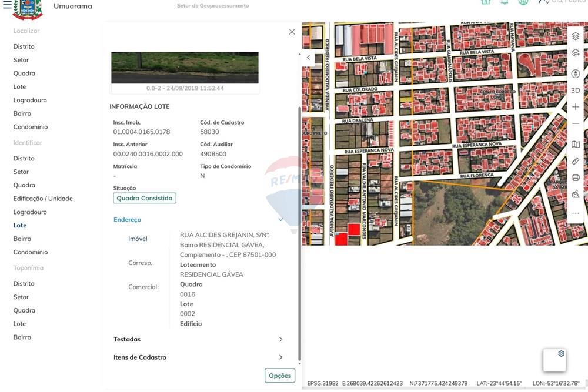Expand the Itens de Cadastro section
588x392 pixels.
coord(280,357)
